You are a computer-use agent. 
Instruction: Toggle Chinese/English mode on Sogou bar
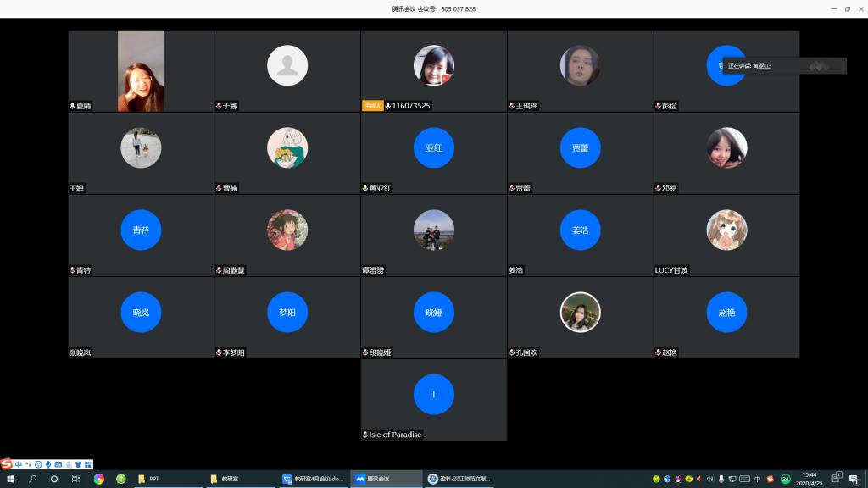pyautogui.click(x=19, y=464)
